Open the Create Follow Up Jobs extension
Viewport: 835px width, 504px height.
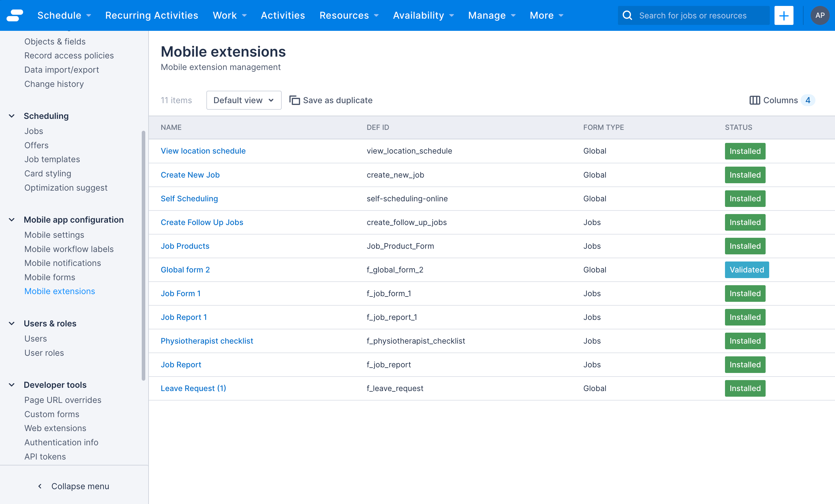point(202,222)
